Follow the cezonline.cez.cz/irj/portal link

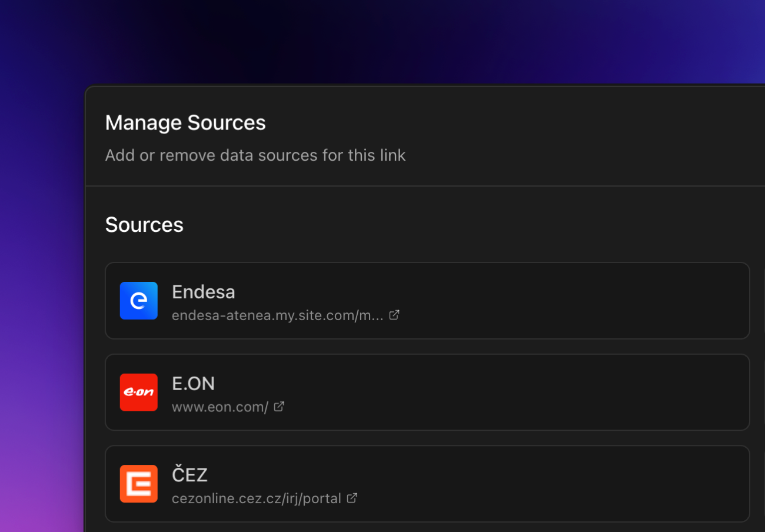pos(256,498)
